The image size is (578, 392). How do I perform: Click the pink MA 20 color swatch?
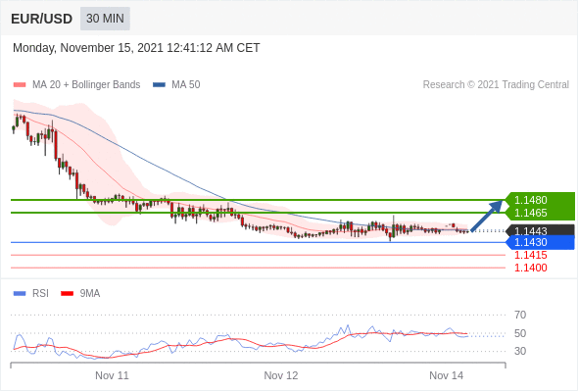pyautogui.click(x=20, y=85)
